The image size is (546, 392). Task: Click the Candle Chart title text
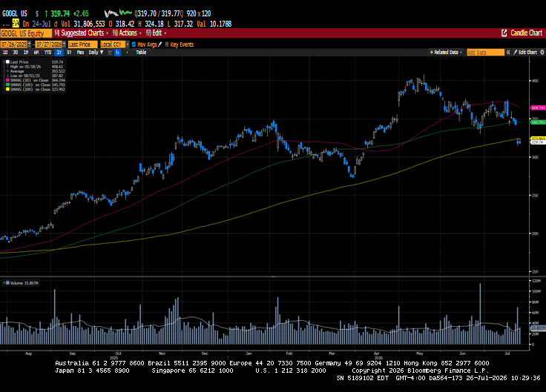click(526, 33)
